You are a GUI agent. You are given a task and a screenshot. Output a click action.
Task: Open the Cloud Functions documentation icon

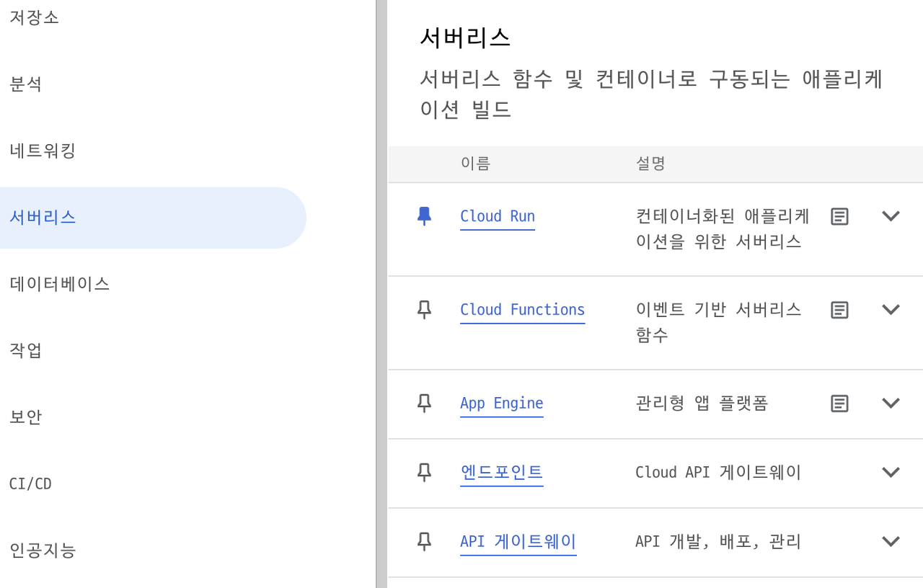click(x=839, y=310)
